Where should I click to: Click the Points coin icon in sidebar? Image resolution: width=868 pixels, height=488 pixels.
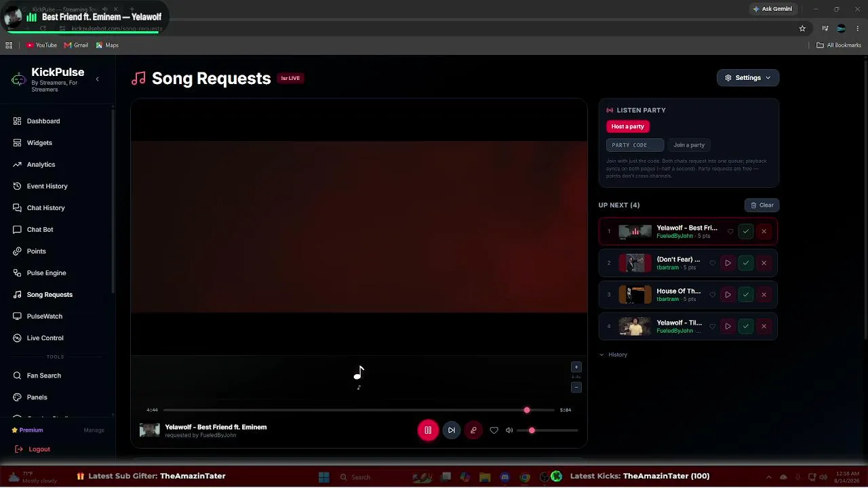[18, 251]
